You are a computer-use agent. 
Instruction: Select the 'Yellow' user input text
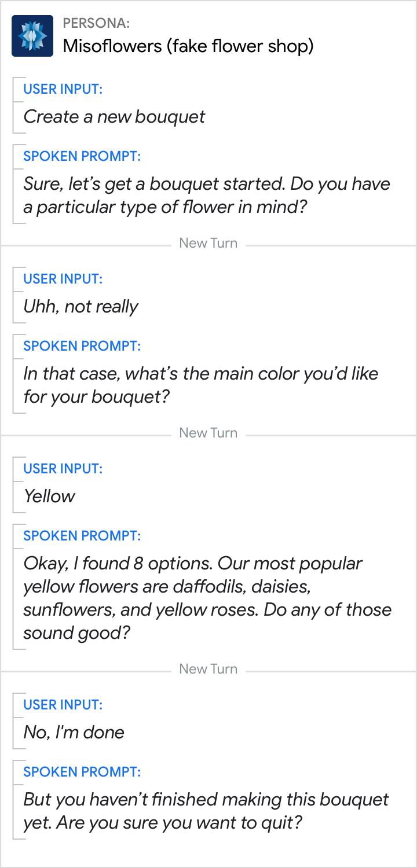(x=49, y=496)
